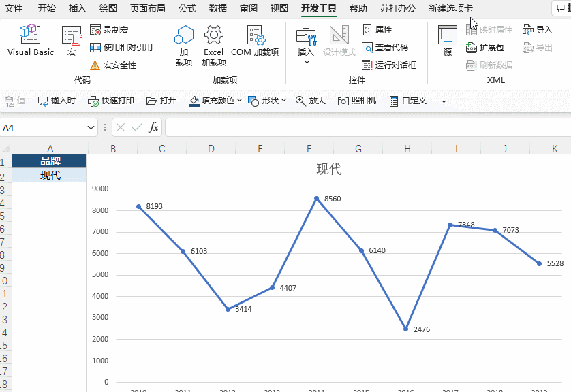
Task: Click 查看代码 view code
Action: [x=385, y=47]
